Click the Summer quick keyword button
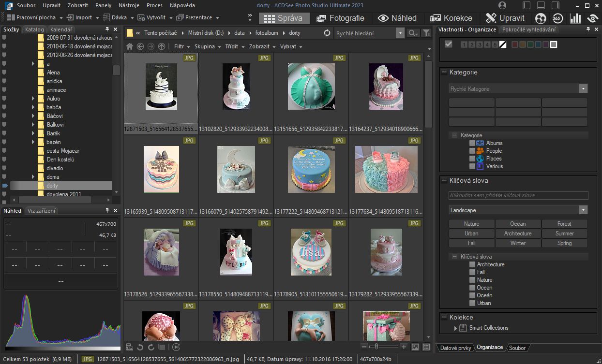Image resolution: width=602 pixels, height=364 pixels. coord(564,233)
